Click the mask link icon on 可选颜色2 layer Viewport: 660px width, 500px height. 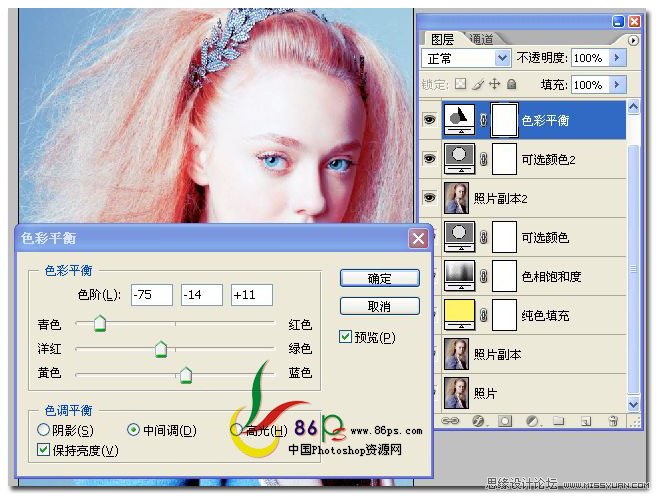tap(484, 159)
